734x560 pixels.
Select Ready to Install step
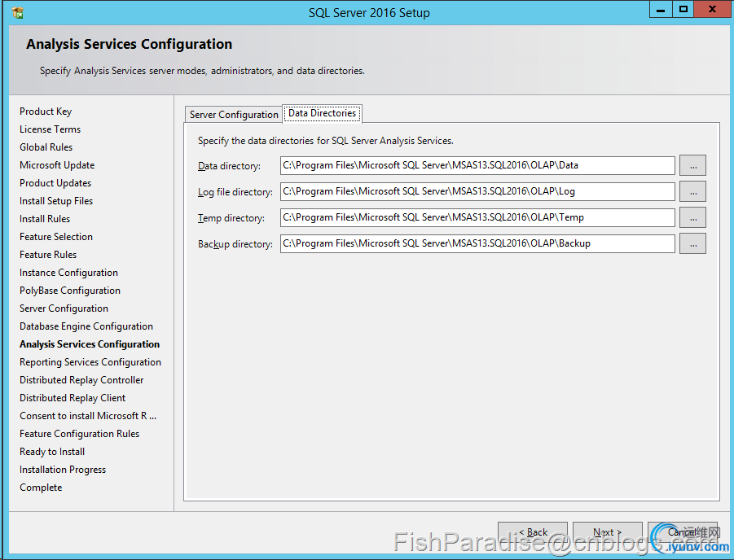(52, 452)
